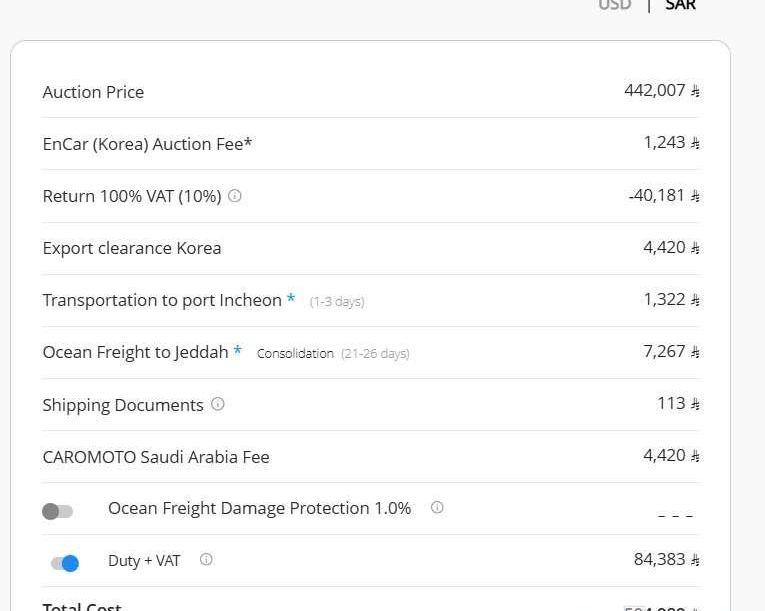Show info for Ocean Freight Damage Protection
Image resolution: width=765 pixels, height=611 pixels.
pos(437,508)
